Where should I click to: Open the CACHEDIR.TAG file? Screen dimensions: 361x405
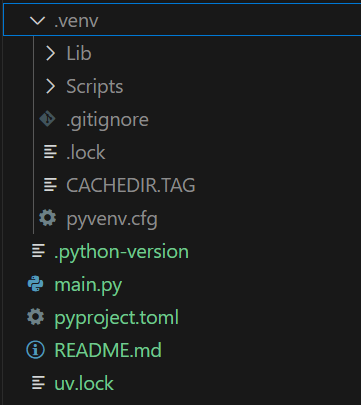click(x=131, y=185)
